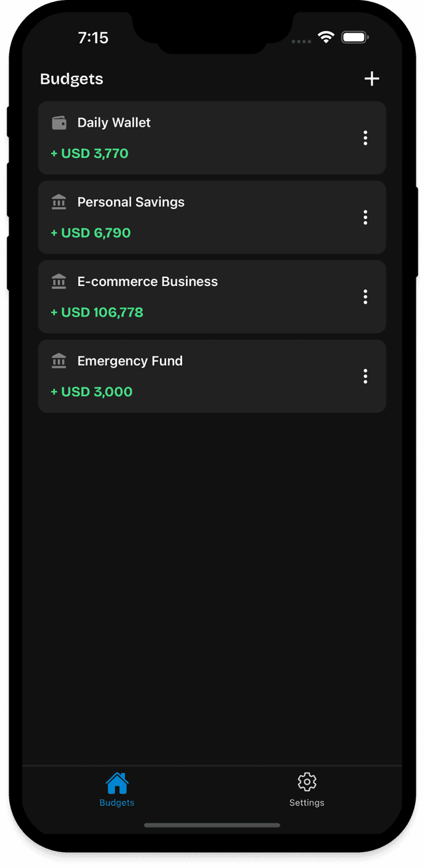Click the battery indicator
Screen dimensions: 425x868
pyautogui.click(x=355, y=38)
